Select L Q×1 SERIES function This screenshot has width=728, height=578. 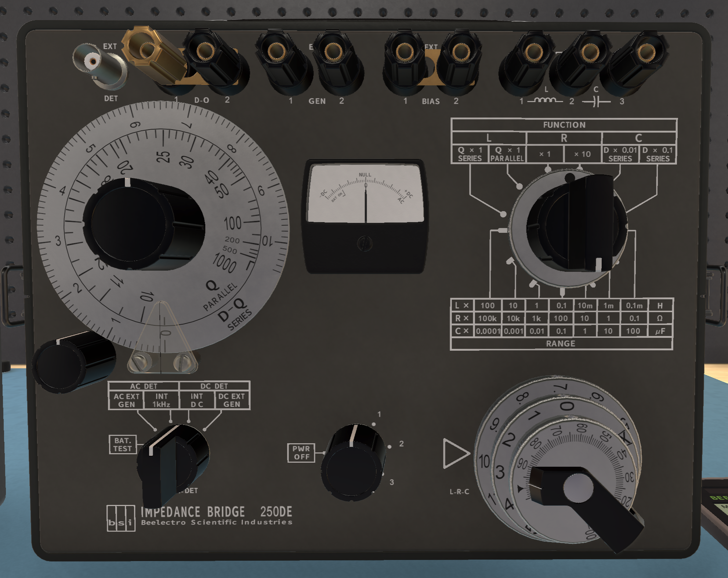pos(470,154)
